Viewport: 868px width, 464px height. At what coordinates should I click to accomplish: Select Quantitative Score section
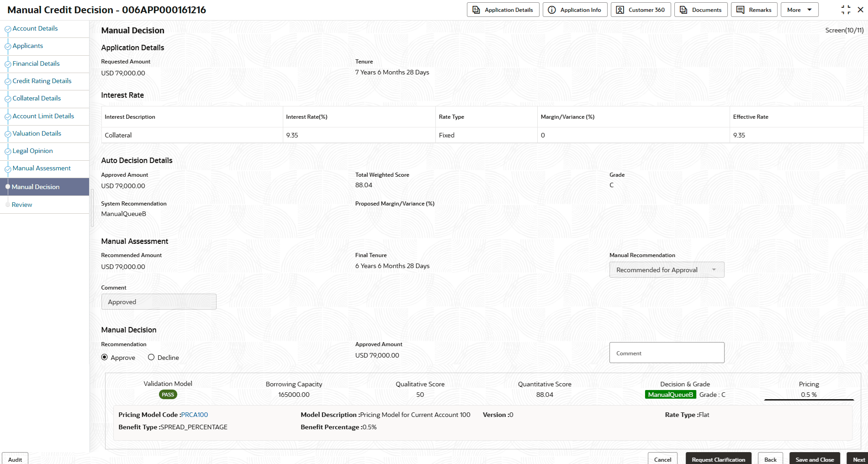545,390
